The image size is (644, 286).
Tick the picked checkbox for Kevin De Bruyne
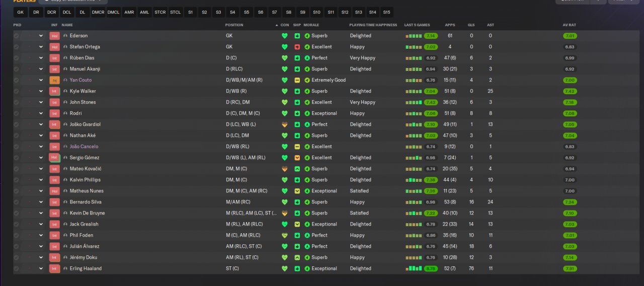pos(16,213)
